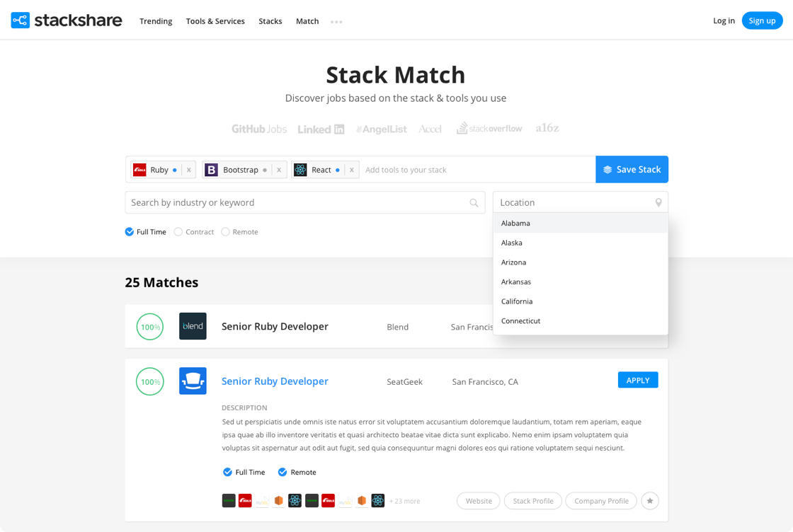This screenshot has width=793, height=532.
Task: Click the Save Stack button
Action: (x=632, y=169)
